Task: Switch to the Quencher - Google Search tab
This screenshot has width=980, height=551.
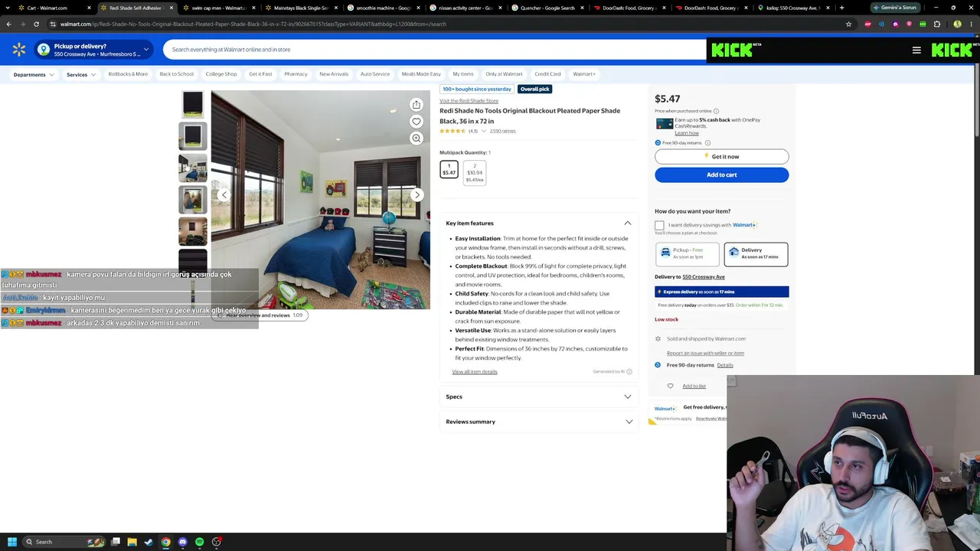Action: [x=548, y=8]
